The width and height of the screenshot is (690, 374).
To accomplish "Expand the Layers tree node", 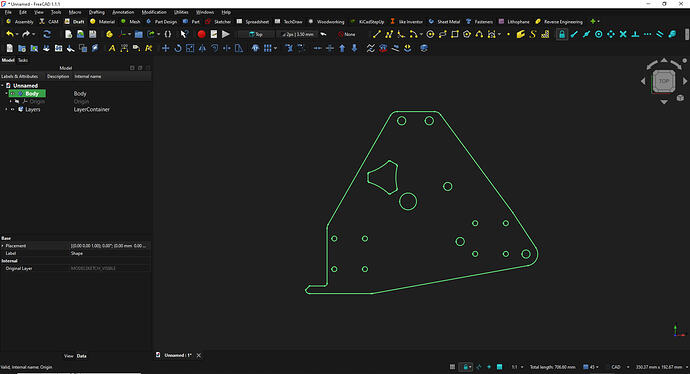I will [x=6, y=110].
